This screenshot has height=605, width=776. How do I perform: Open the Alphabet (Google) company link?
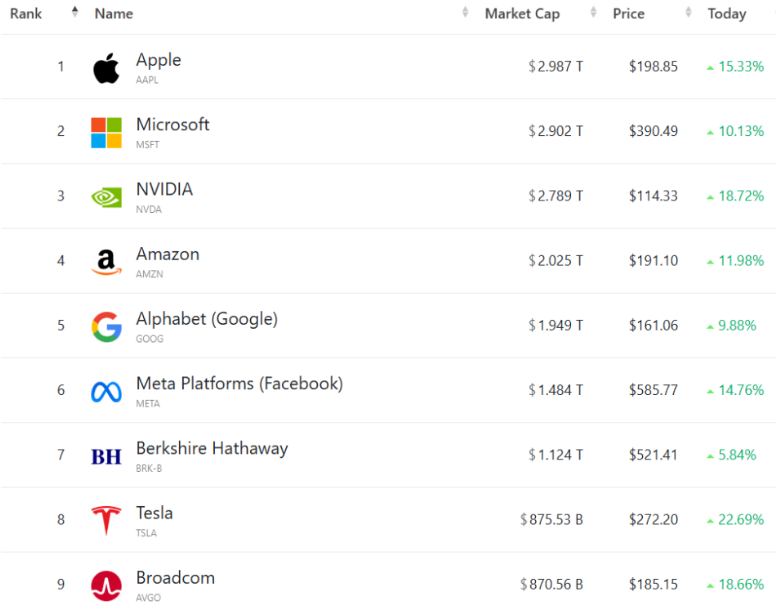pyautogui.click(x=207, y=319)
